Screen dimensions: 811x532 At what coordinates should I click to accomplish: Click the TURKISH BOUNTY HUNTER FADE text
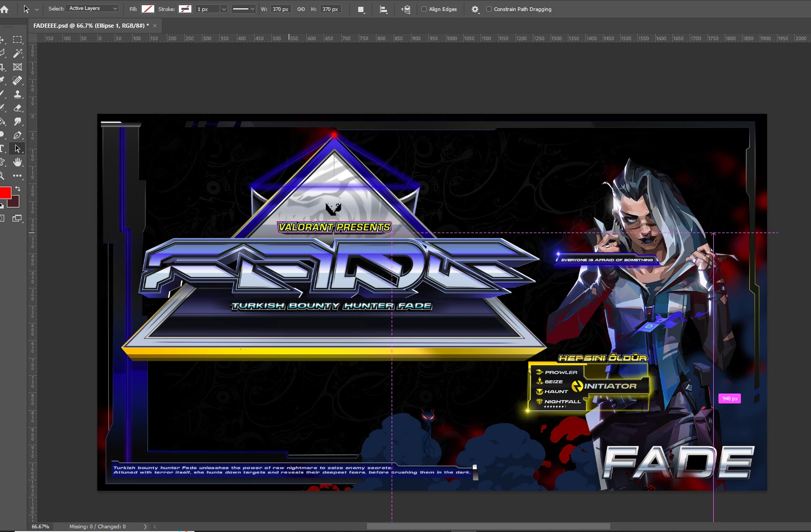[x=332, y=306]
